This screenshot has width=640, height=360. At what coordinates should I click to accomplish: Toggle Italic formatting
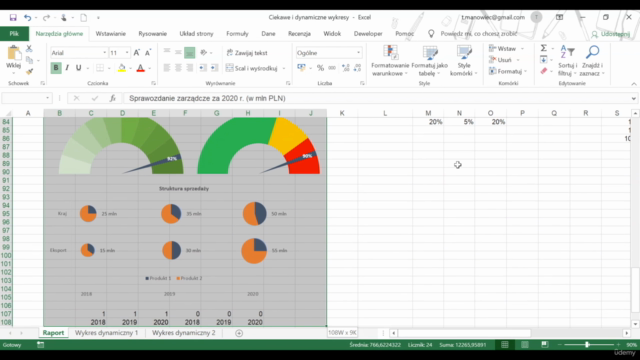coord(67,68)
